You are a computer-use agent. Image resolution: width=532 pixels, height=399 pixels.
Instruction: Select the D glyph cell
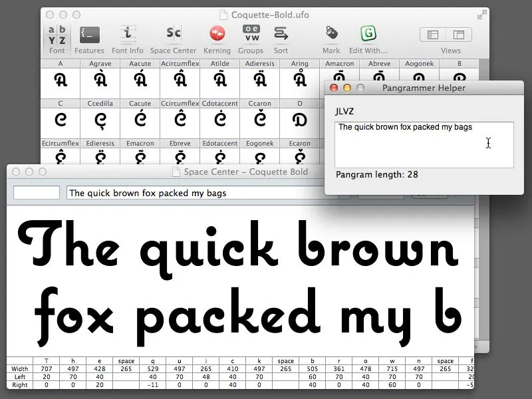point(299,120)
